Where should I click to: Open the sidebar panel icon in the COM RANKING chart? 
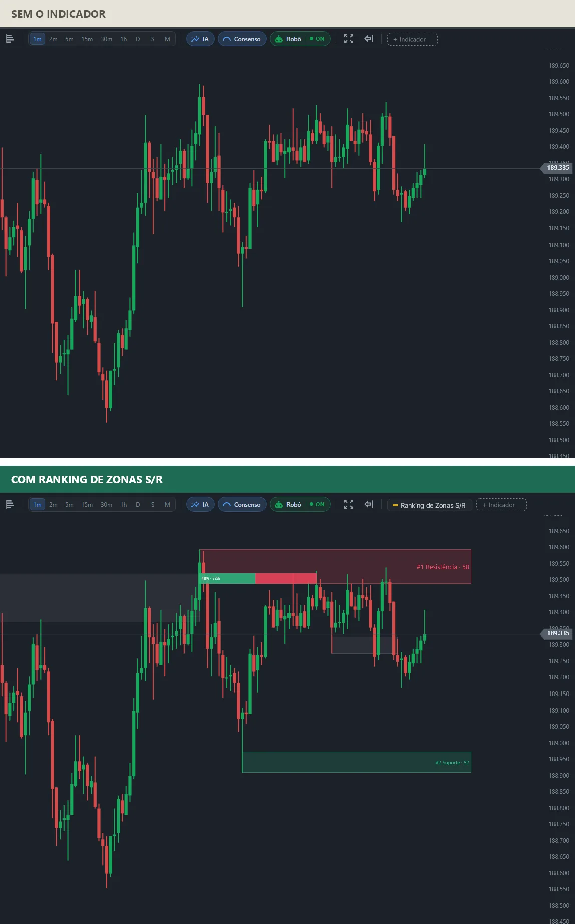pos(10,505)
